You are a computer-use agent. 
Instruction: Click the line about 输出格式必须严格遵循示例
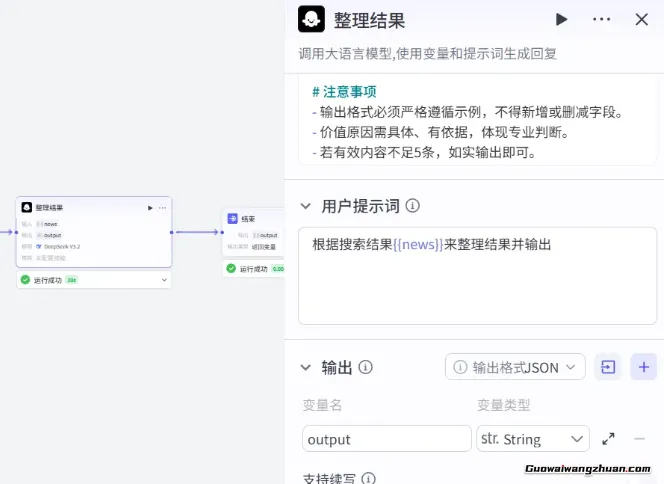tap(468, 112)
